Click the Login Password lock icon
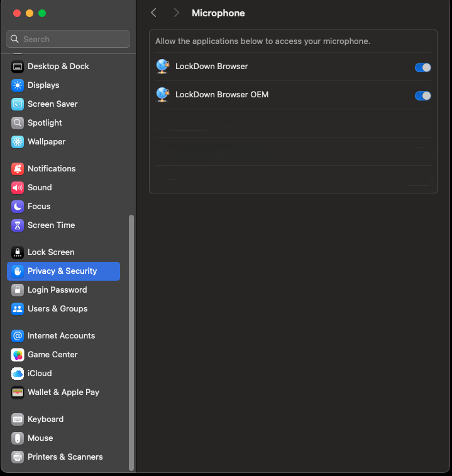Screen dimensions: 452x476 point(18,290)
